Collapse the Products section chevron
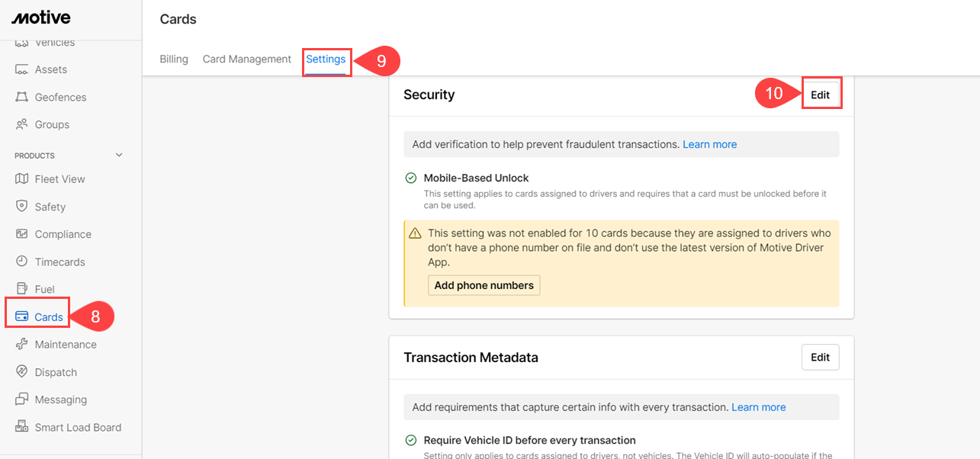Viewport: 980px width, 459px height. (x=118, y=156)
